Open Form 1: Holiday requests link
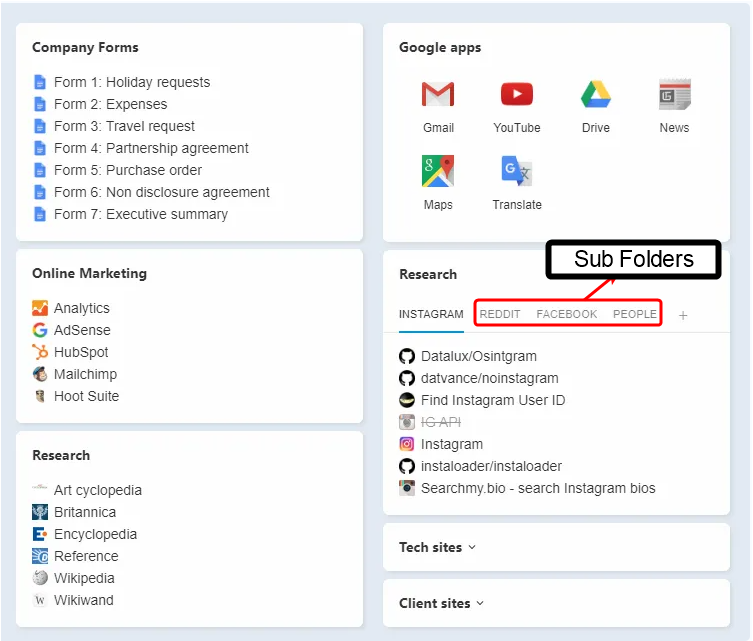753x641 pixels. tap(132, 82)
